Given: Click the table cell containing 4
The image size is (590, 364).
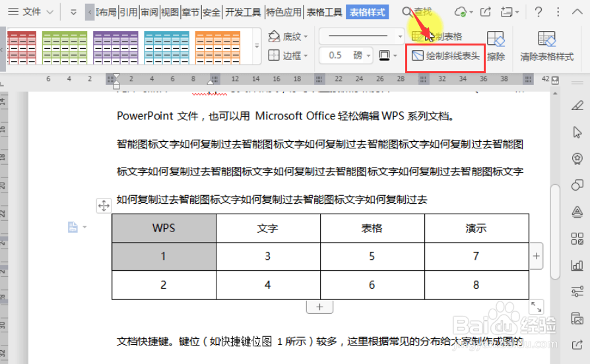Looking at the screenshot, I should (268, 285).
